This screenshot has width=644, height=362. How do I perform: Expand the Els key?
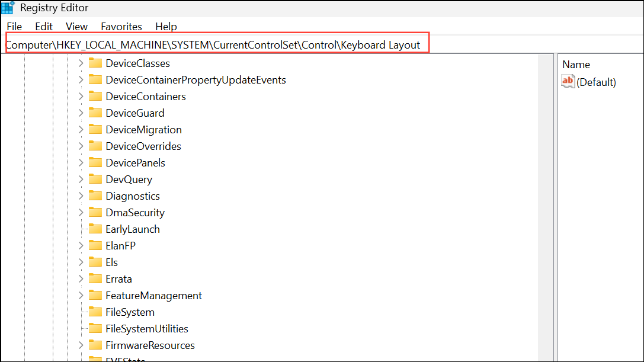[x=81, y=262]
